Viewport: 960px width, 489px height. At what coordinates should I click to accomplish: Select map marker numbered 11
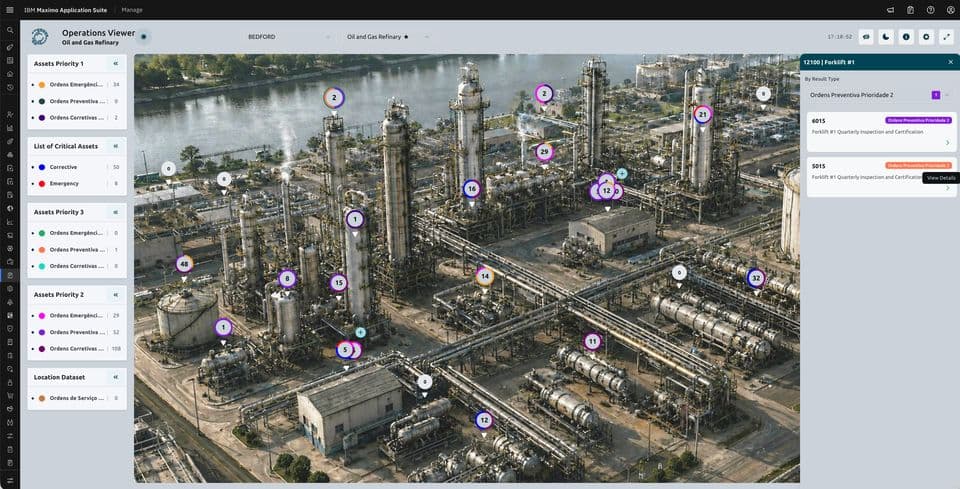[592, 342]
